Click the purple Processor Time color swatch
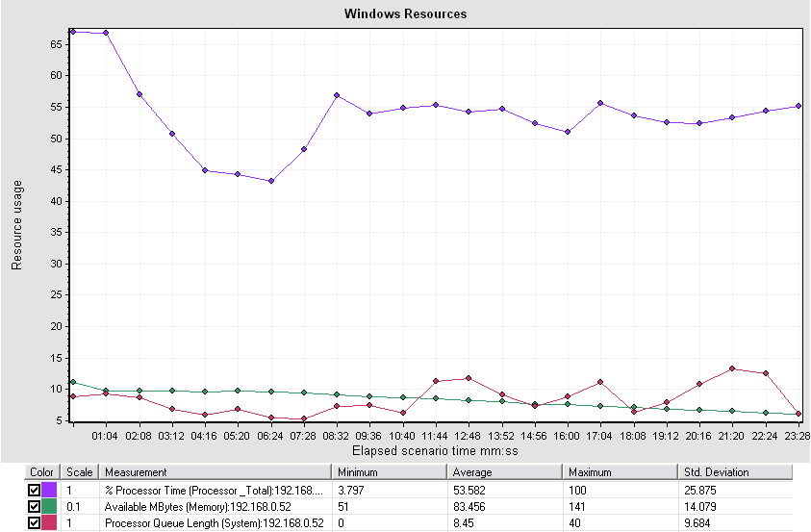Image resolution: width=811 pixels, height=532 pixels. (49, 490)
